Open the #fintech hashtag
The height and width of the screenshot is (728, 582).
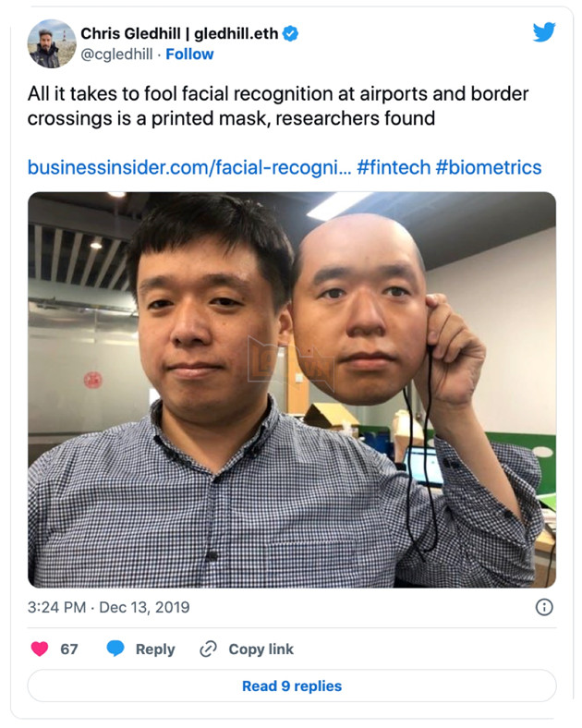pyautogui.click(x=394, y=167)
